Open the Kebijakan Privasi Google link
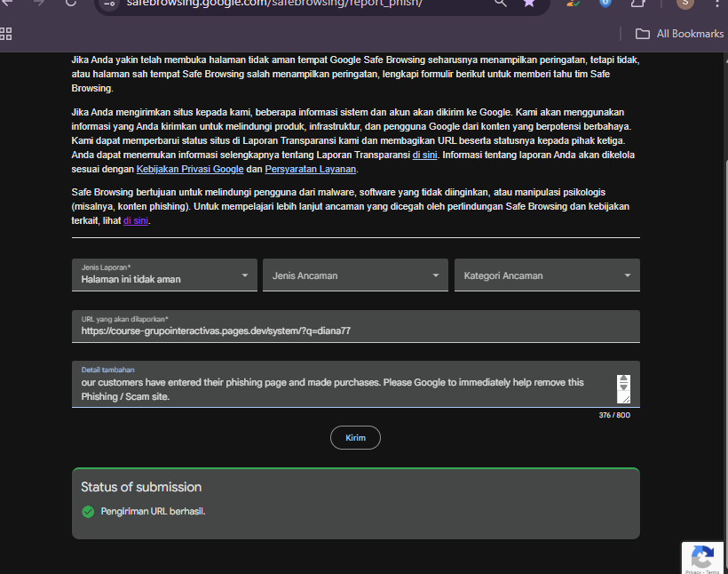This screenshot has width=728, height=574. (190, 169)
